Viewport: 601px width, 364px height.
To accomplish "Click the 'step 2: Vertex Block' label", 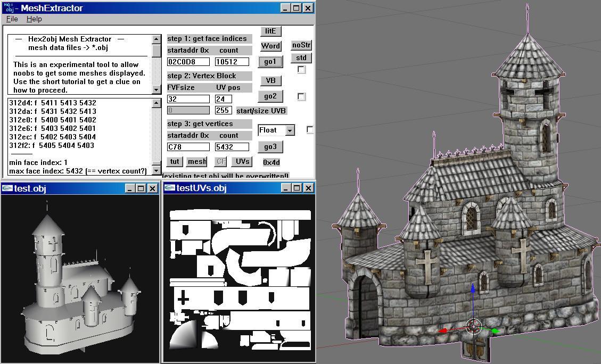I will click(x=209, y=76).
